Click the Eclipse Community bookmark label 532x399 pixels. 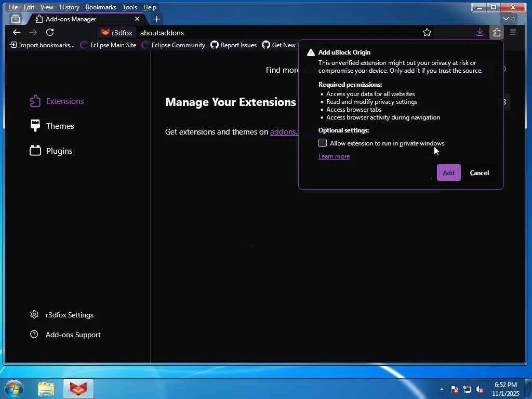tap(178, 45)
